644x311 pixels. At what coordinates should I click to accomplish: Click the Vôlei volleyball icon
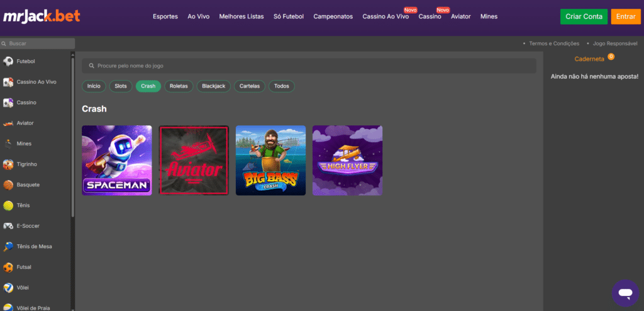coord(8,288)
